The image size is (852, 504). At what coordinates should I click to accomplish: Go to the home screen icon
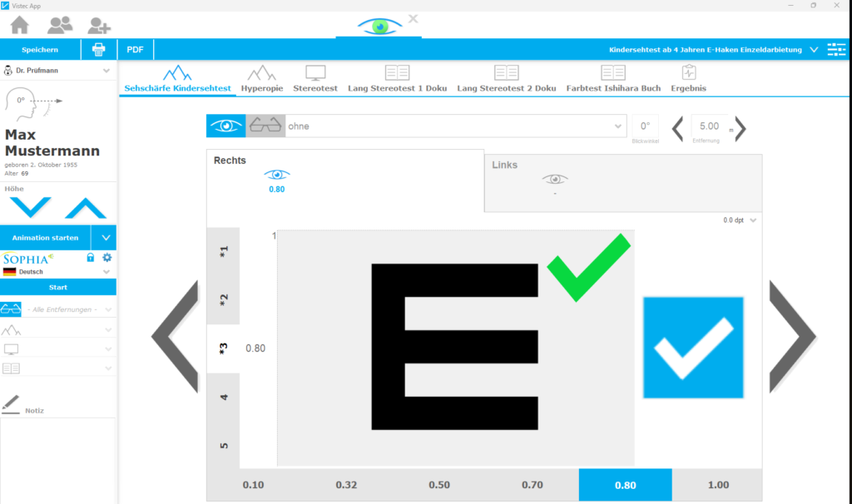click(20, 25)
